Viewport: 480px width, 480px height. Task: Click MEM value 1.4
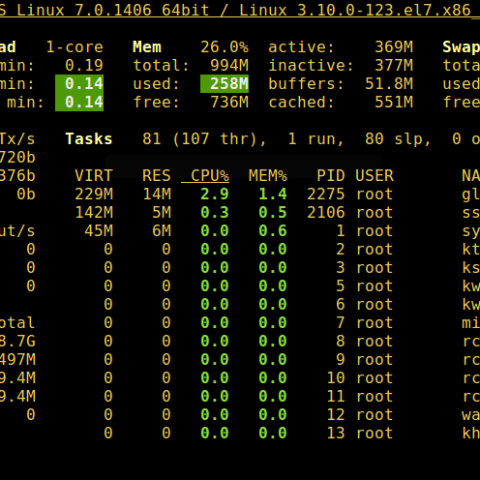273,194
